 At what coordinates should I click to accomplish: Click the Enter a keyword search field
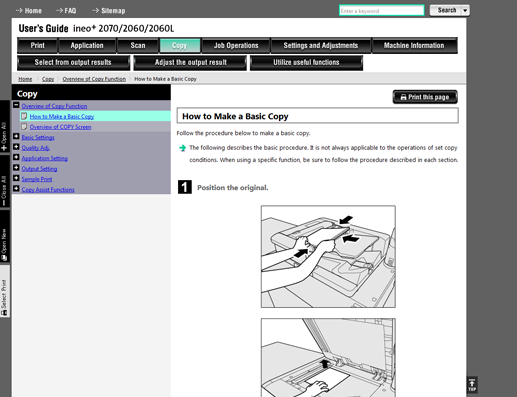(x=382, y=11)
